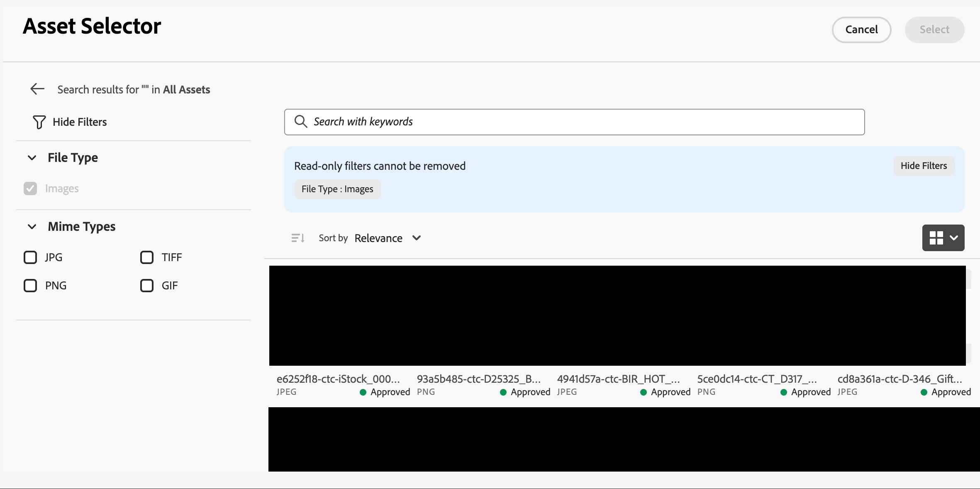
Task: Click the funnel filter icon
Action: [x=39, y=122]
